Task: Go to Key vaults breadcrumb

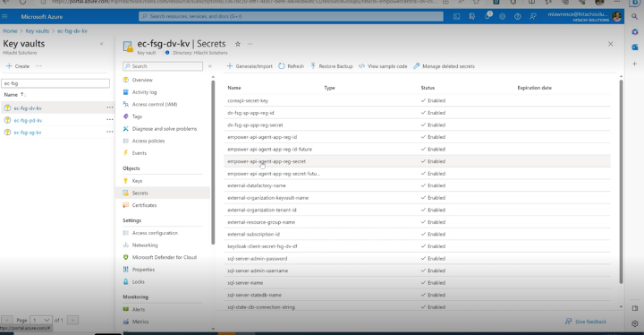Action: [37, 30]
